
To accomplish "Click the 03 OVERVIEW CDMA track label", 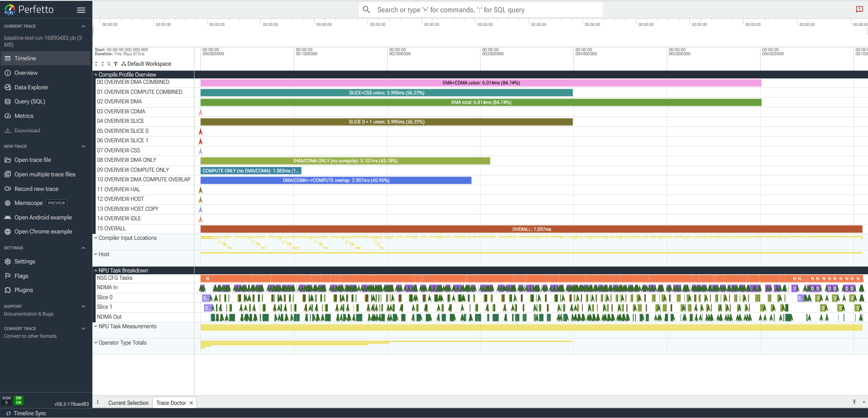I will (x=121, y=112).
